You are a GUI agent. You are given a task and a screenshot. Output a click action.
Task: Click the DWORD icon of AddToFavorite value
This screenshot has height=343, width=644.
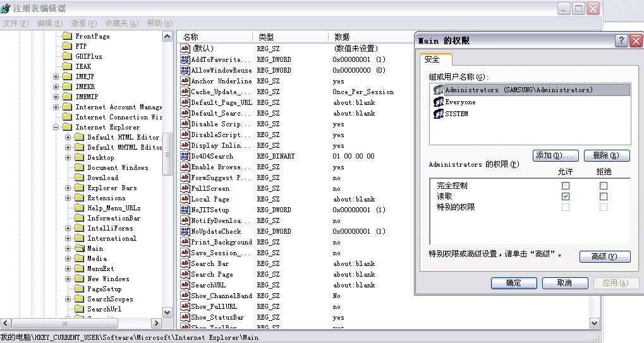185,59
